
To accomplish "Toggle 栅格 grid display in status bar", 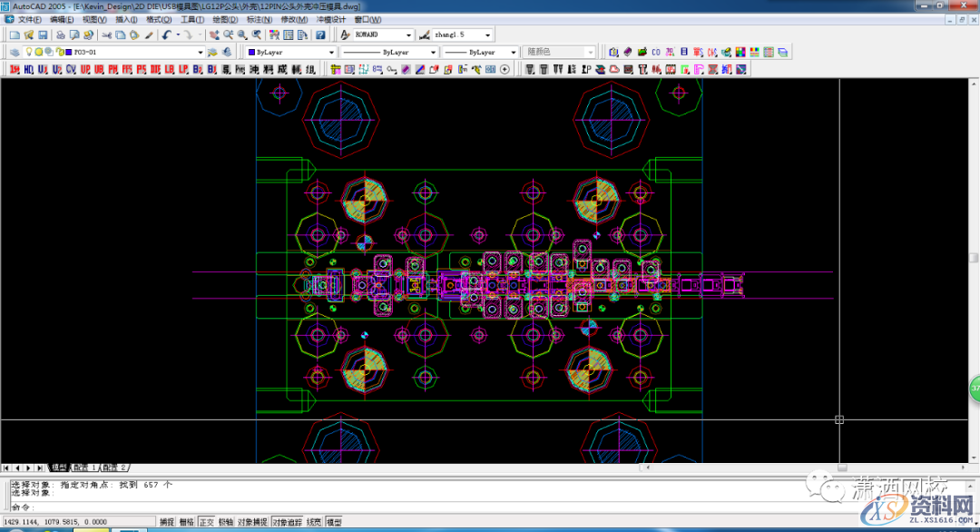I will 187,522.
